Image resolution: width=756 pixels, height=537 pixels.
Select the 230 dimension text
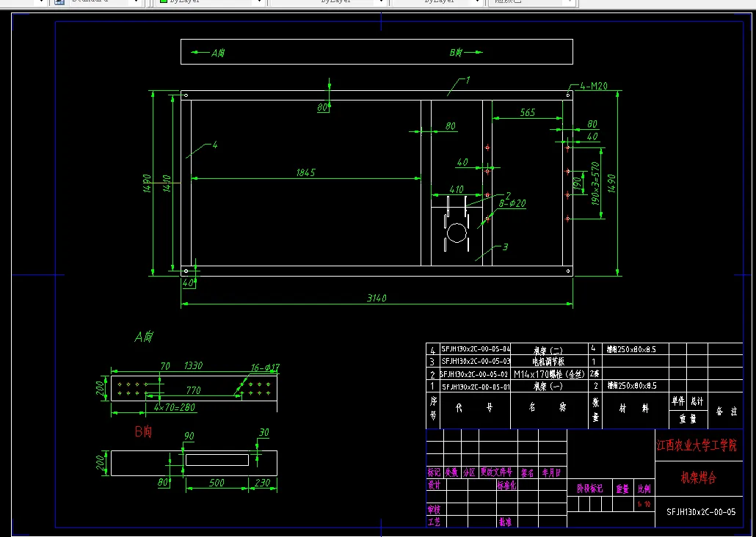coord(262,483)
